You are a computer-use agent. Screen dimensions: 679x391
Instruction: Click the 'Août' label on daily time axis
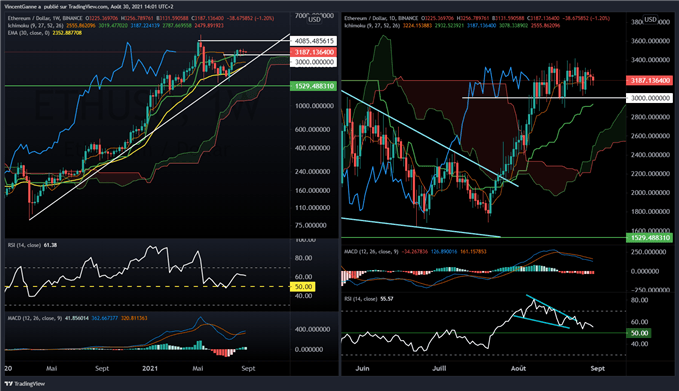pyautogui.click(x=518, y=368)
